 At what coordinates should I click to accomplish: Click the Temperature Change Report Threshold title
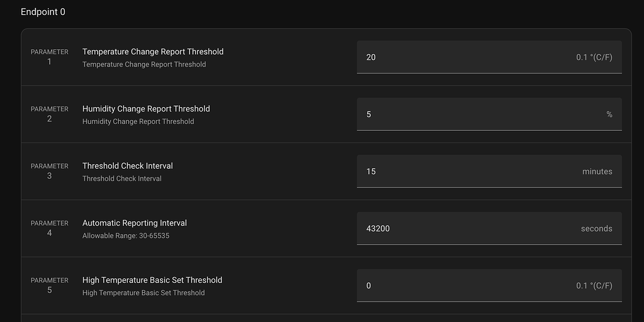click(x=152, y=52)
